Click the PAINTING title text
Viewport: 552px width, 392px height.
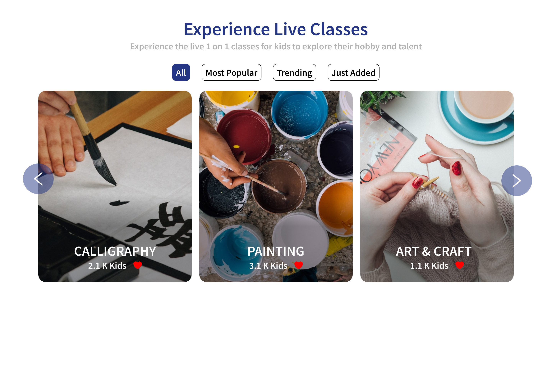click(x=275, y=251)
